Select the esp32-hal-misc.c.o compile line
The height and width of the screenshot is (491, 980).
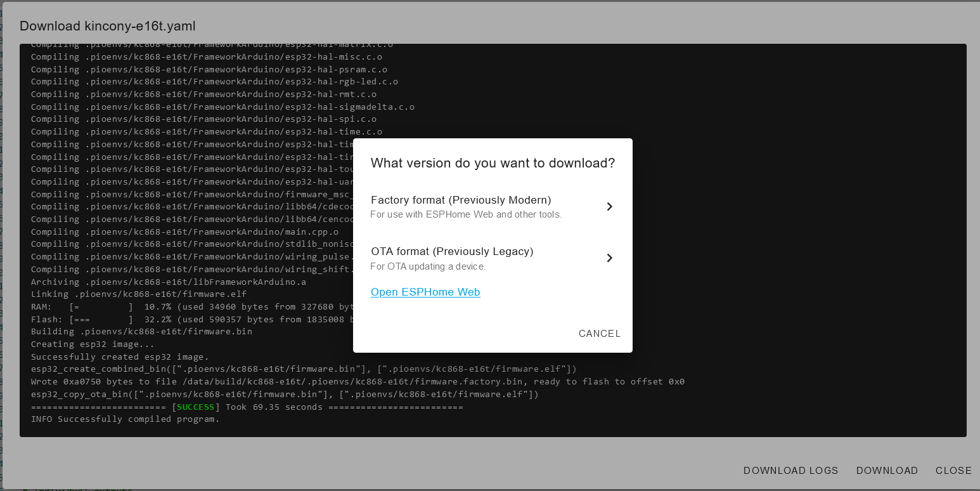click(207, 57)
